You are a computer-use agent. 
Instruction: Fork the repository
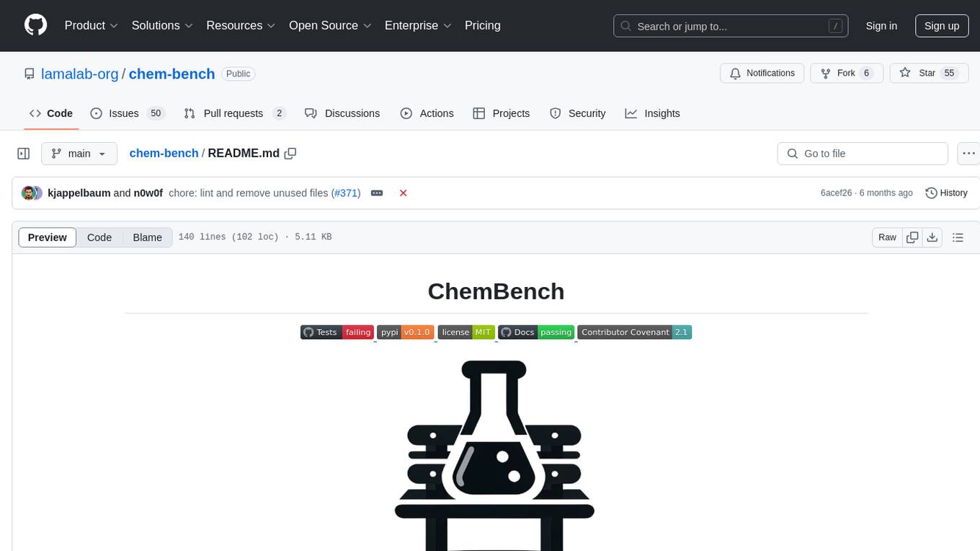847,73
